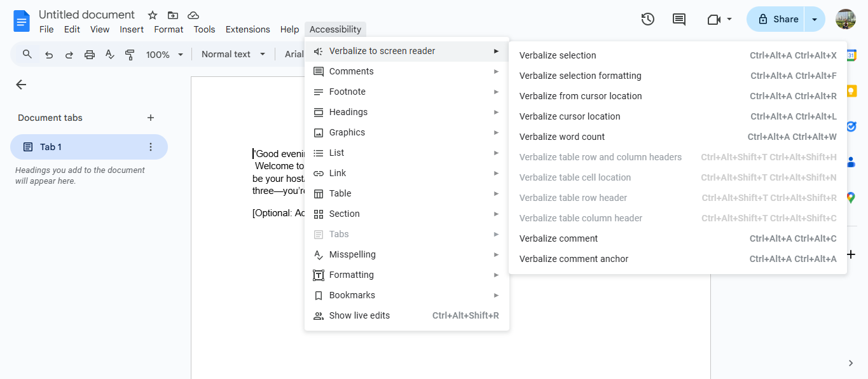868x379 pixels.
Task: Open the comments icon in header
Action: (679, 19)
